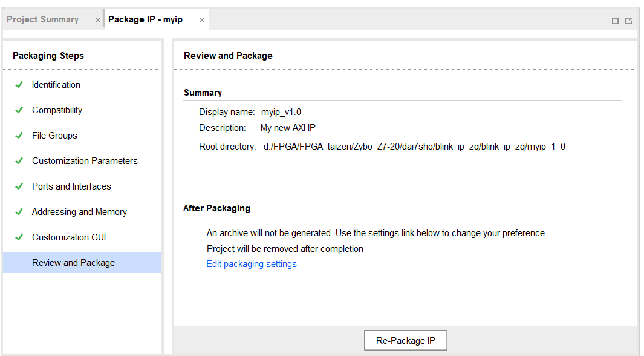The height and width of the screenshot is (356, 644).
Task: Select Customization Parameters step
Action: click(x=85, y=161)
